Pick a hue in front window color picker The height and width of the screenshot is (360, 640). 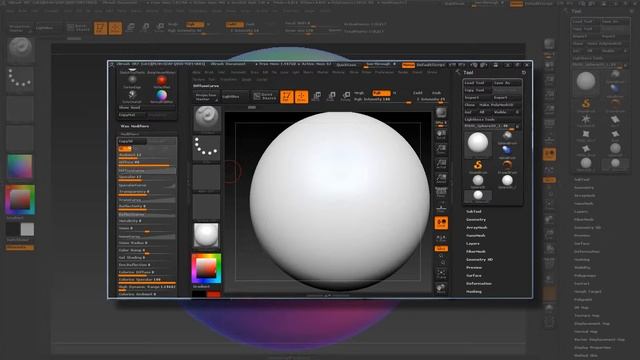[x=206, y=269]
